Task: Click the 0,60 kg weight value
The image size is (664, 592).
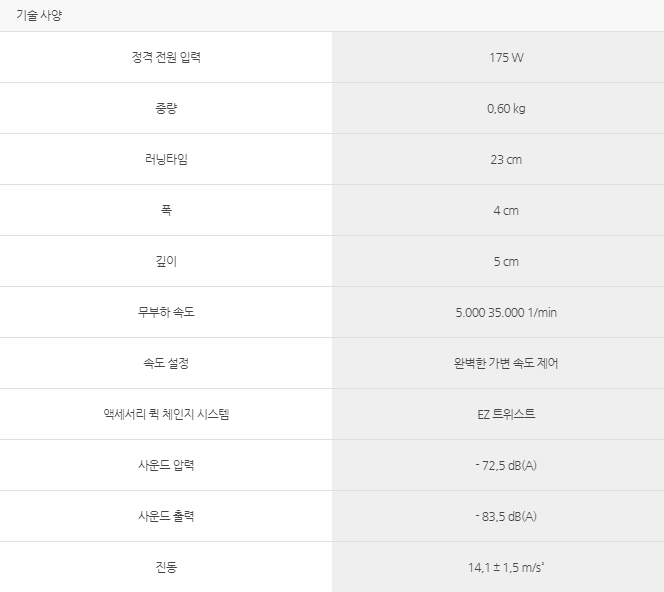Action: tap(506, 109)
